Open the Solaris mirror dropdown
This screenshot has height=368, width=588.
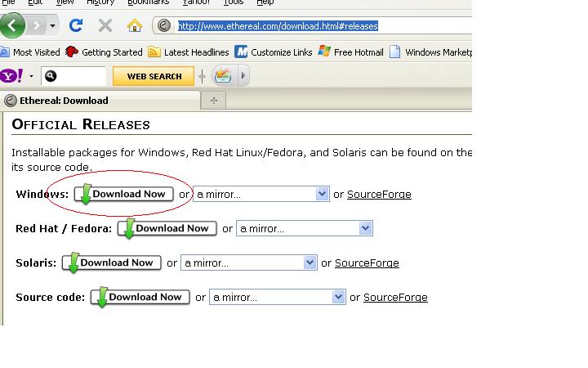point(249,263)
